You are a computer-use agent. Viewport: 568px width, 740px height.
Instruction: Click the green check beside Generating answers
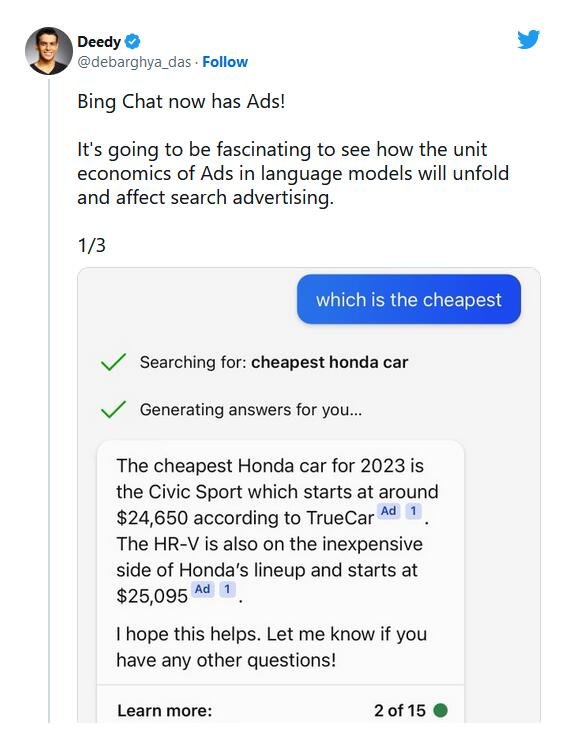(113, 409)
